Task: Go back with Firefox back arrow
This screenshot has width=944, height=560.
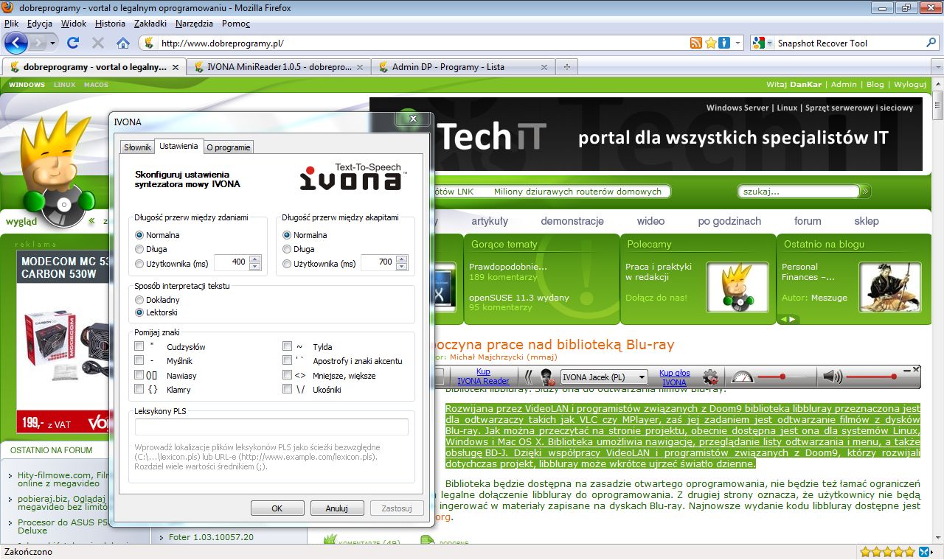Action: pyautogui.click(x=16, y=43)
